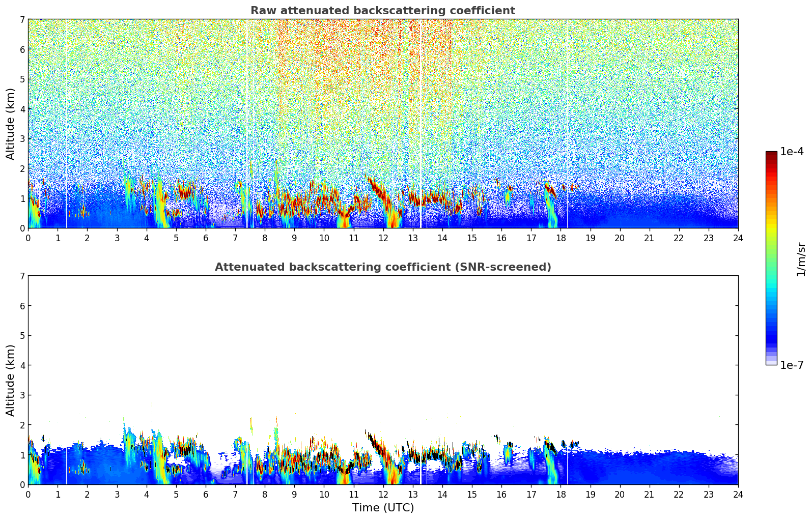Click hour 0 tick label on bottom plot
The height and width of the screenshot is (519, 812).
28,494
